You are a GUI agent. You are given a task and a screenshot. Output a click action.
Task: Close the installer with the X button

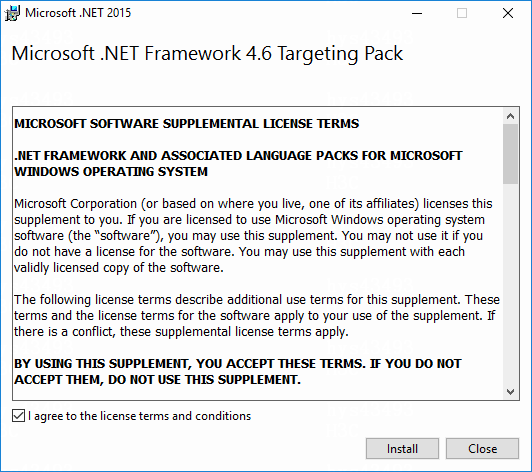click(x=508, y=13)
